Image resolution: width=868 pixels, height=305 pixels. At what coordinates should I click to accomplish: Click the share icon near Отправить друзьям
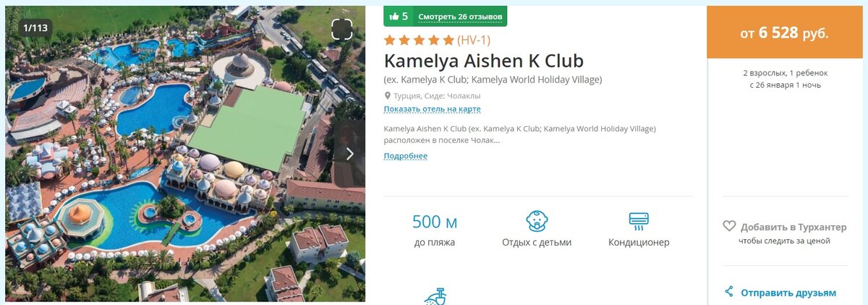(728, 292)
